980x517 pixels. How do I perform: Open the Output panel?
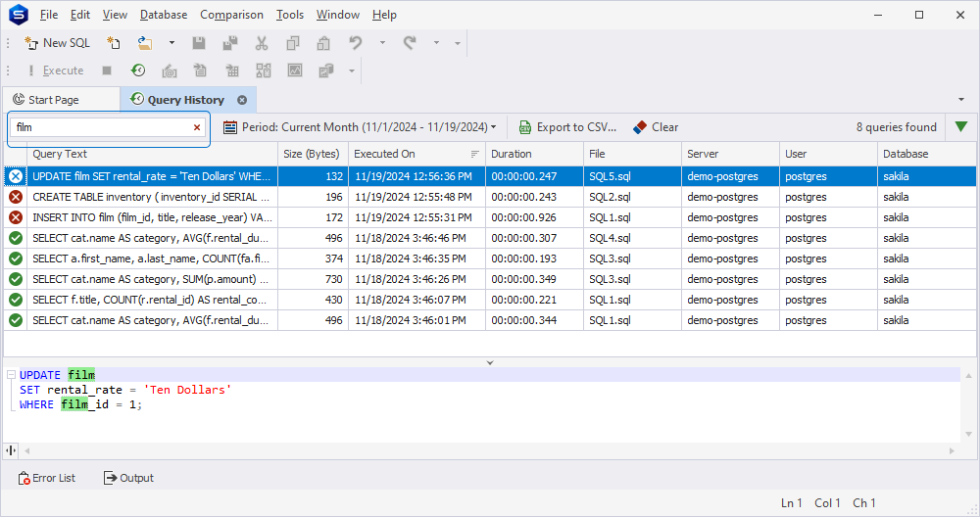tap(128, 478)
